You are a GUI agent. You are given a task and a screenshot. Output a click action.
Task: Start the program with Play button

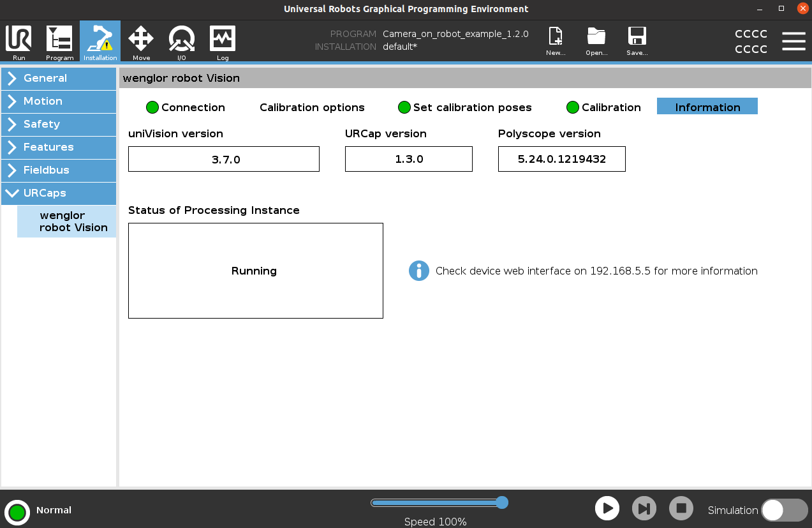click(607, 508)
